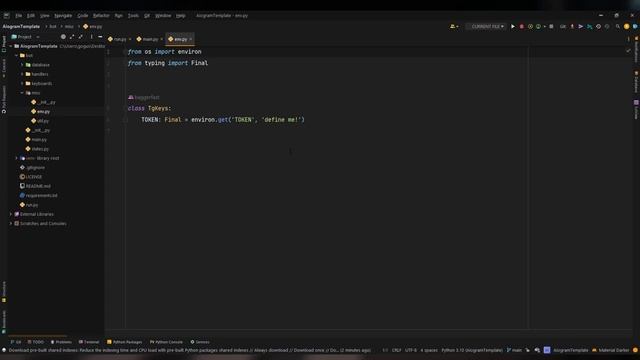
Task: Open the editor tabs options menu
Action: [x=628, y=39]
